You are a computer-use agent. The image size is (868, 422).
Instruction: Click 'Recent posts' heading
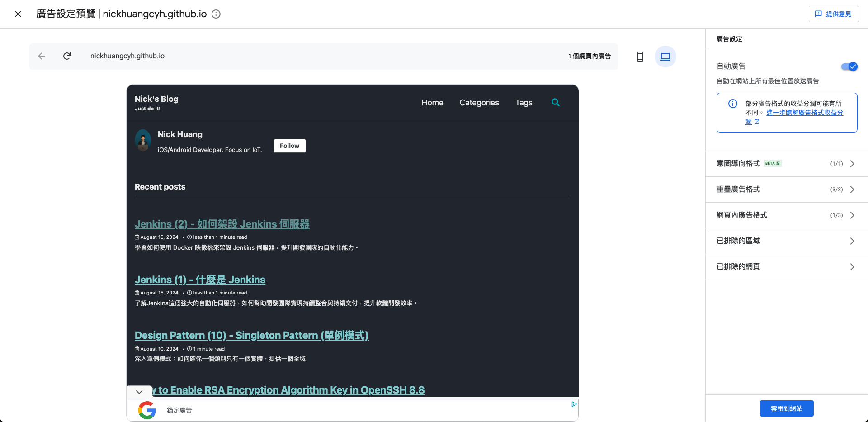point(160,187)
